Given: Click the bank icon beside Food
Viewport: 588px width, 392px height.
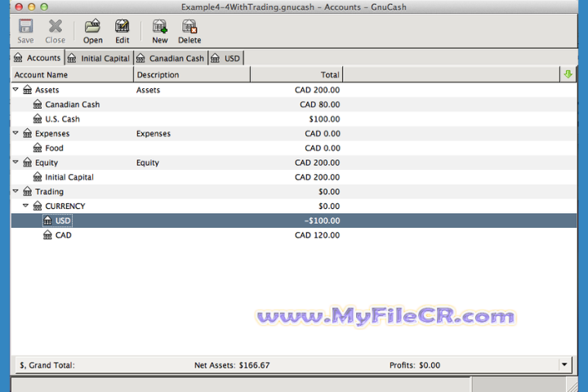Looking at the screenshot, I should coord(38,148).
